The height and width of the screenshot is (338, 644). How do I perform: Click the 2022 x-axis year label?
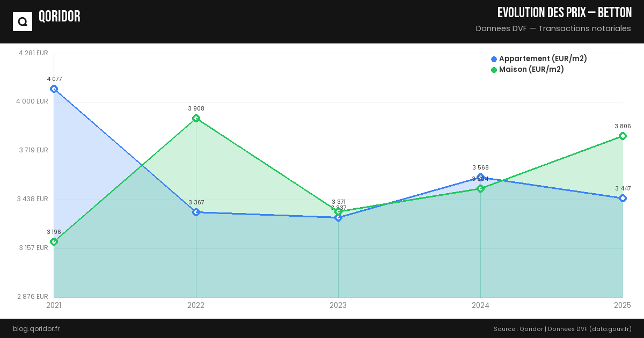tap(196, 305)
